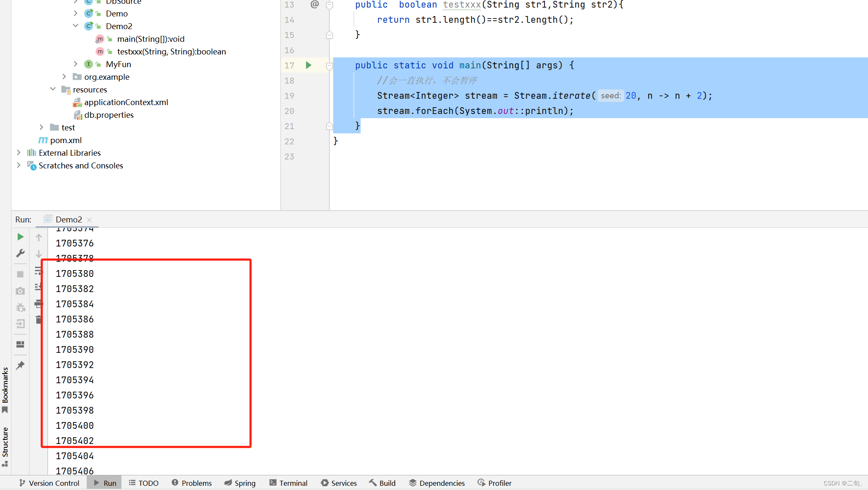
Task: Open the Spring tool window
Action: [240, 483]
